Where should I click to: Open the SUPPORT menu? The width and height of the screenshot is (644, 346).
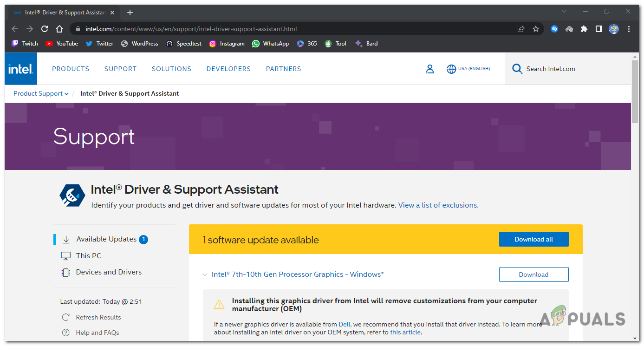[x=120, y=69]
